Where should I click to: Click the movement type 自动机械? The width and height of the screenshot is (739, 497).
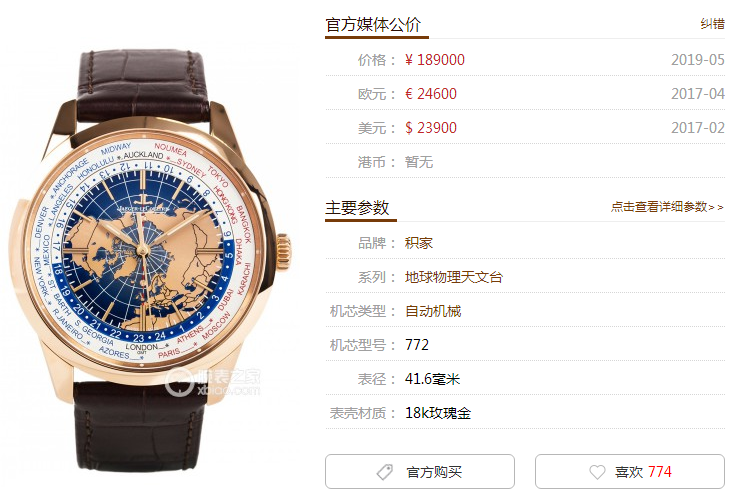tap(433, 311)
